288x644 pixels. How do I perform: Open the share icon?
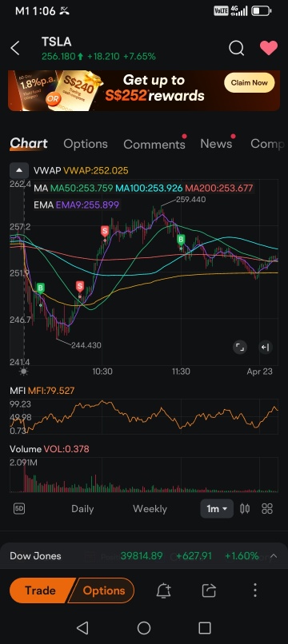tap(209, 590)
